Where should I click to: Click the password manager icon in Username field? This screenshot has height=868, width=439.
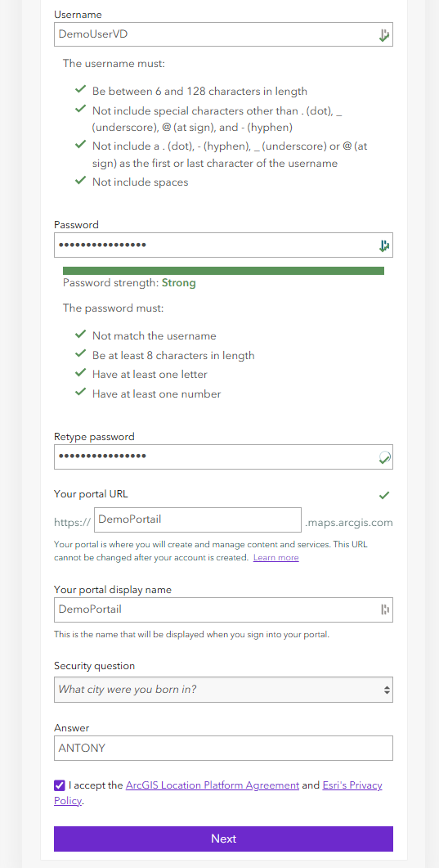384,35
